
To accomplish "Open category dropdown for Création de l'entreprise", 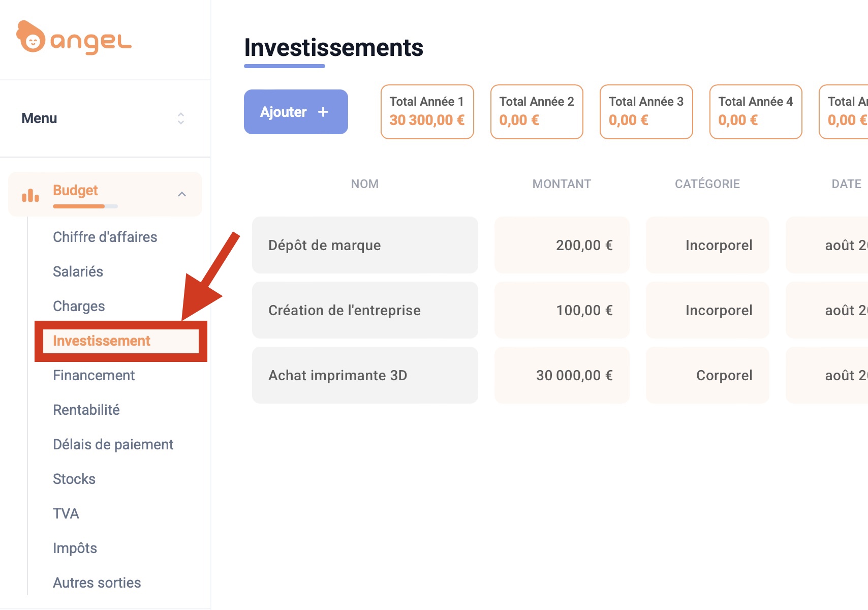I will [707, 310].
